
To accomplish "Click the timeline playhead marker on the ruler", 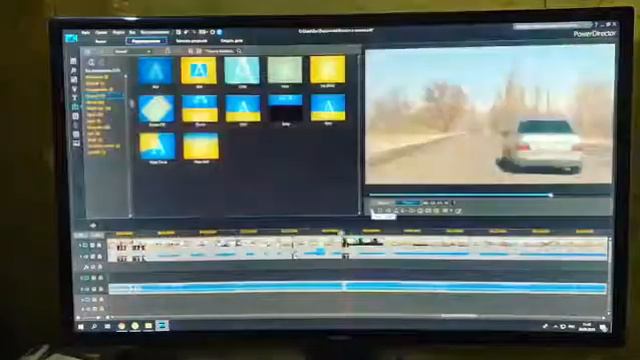I will (x=342, y=233).
